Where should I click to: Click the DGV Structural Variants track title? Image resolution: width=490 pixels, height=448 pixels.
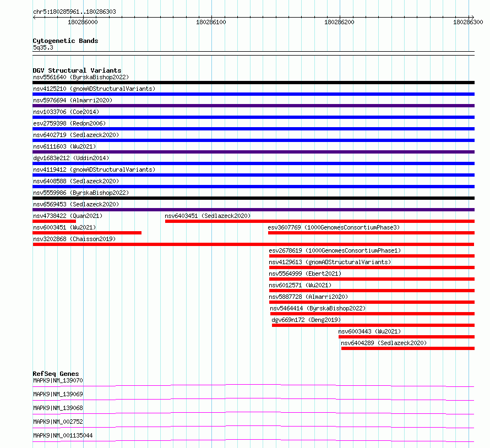click(77, 70)
